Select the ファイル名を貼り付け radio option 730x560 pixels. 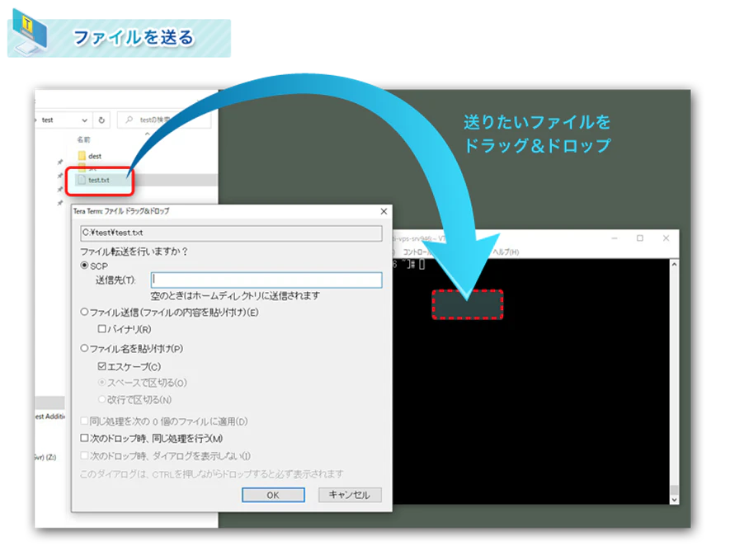pyautogui.click(x=84, y=348)
